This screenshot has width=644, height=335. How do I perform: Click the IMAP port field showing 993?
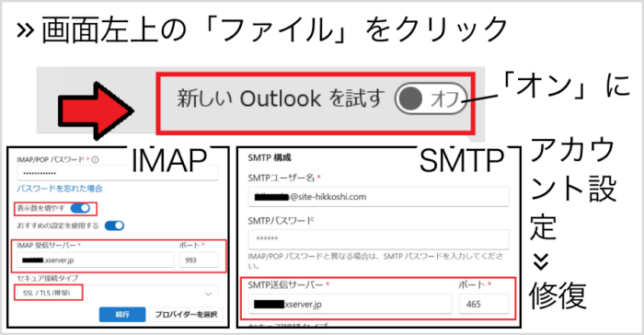[199, 260]
